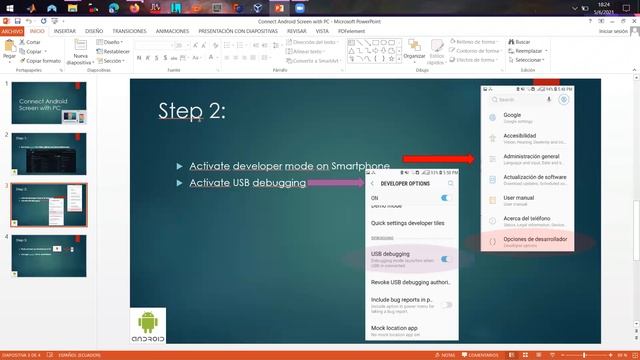Click Convertir a SmartArt
Viewport: 640px width, 360px height.
(x=313, y=61)
